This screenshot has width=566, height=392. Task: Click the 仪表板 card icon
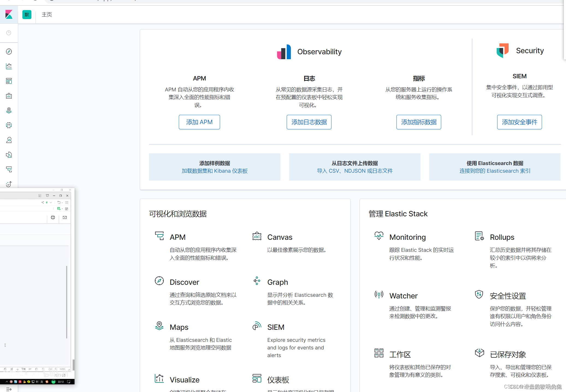[257, 378]
